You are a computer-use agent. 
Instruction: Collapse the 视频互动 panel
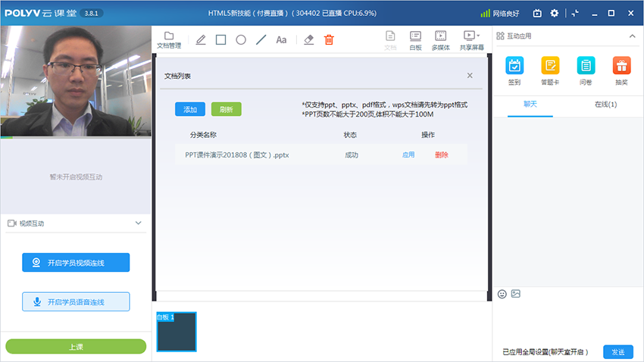tap(138, 223)
